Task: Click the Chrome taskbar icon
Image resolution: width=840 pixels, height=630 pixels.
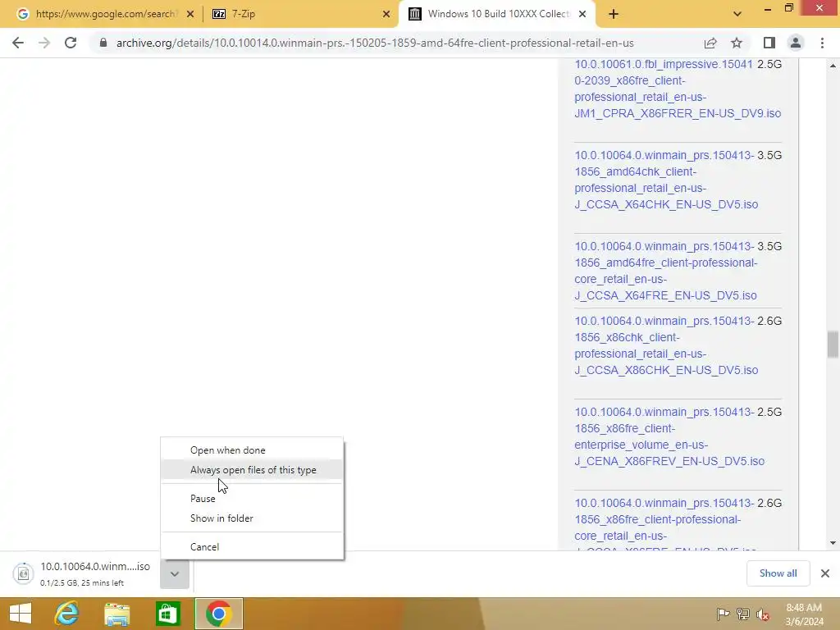Action: coord(218,614)
